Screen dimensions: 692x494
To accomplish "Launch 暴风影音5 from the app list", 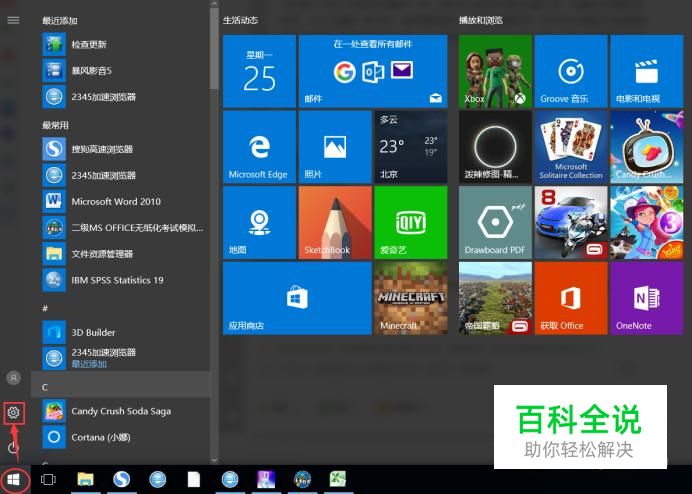I will click(x=120, y=71).
